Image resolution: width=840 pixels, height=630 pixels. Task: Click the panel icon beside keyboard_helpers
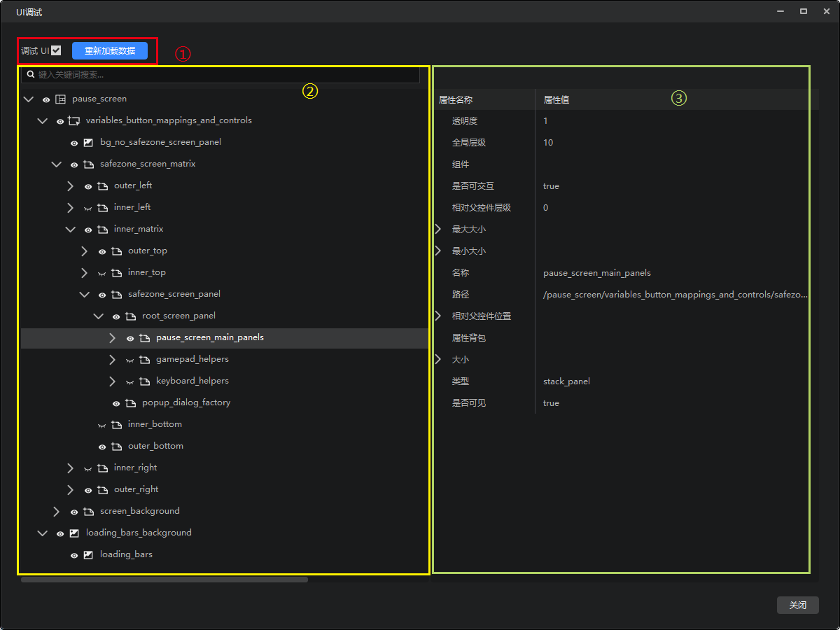[x=144, y=381]
